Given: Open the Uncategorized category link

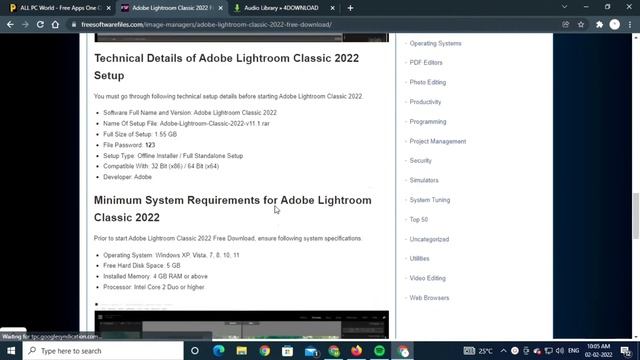Looking at the screenshot, I should 429,239.
